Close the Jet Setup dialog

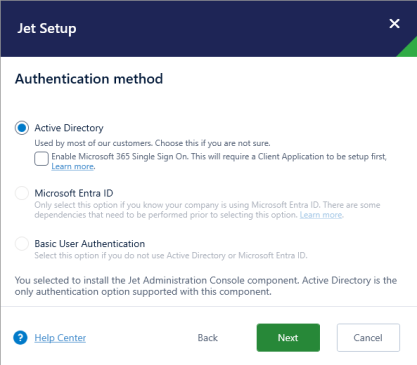tap(394, 24)
